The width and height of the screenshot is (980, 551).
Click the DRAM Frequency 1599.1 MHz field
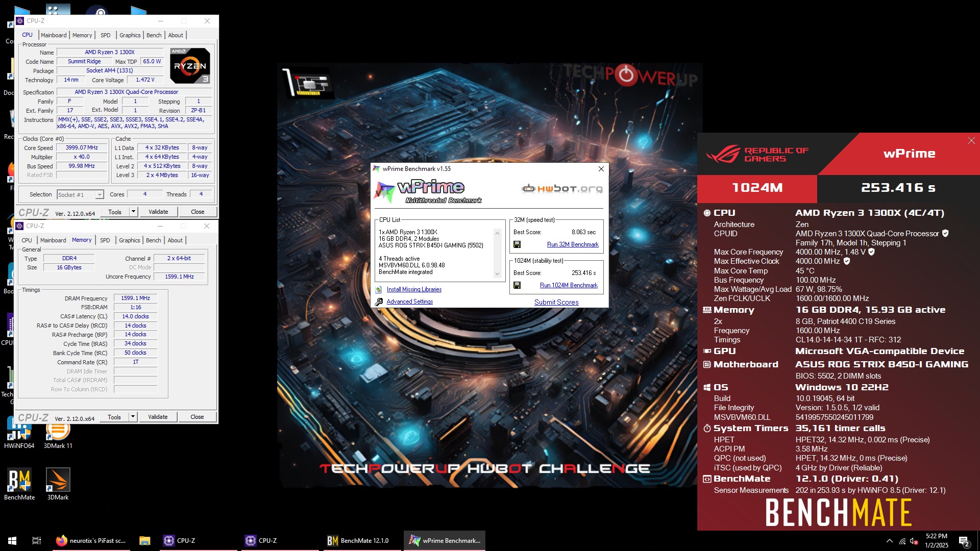click(x=135, y=298)
